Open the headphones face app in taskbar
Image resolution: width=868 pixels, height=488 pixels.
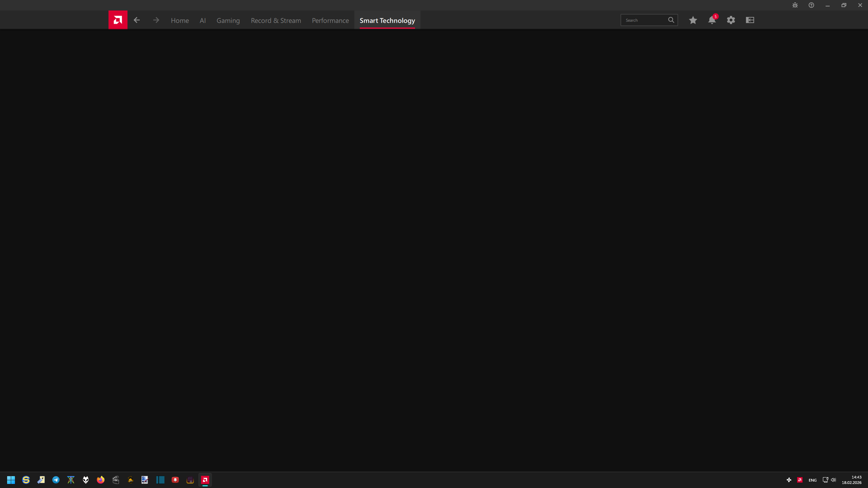click(x=130, y=480)
